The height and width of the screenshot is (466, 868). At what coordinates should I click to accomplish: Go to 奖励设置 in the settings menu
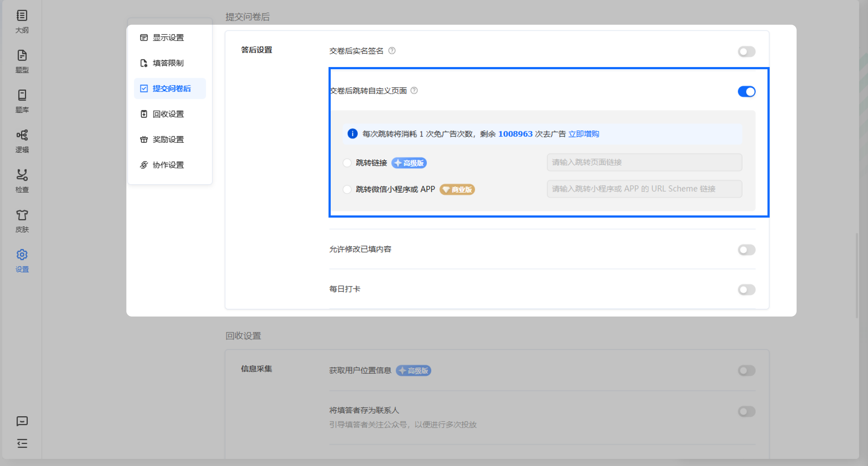point(170,140)
